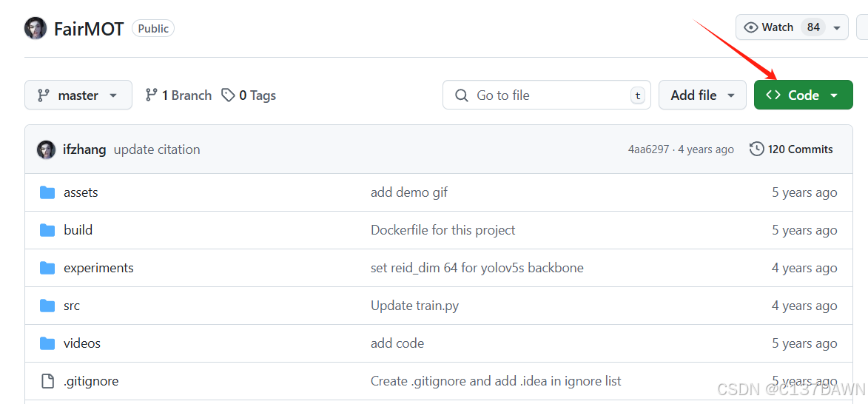Click '4 years ago' in src row
The height and width of the screenshot is (404, 868).
[x=804, y=306]
